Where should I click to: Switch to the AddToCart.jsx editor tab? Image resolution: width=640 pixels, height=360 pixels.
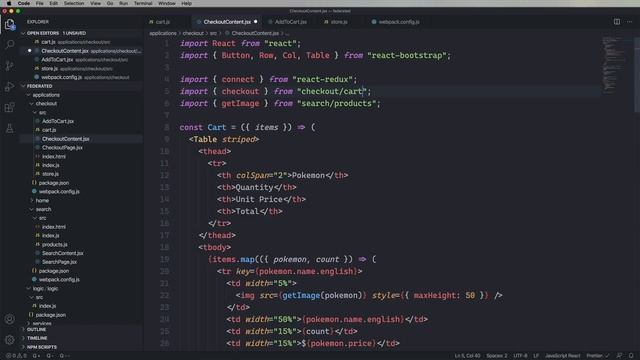point(290,22)
